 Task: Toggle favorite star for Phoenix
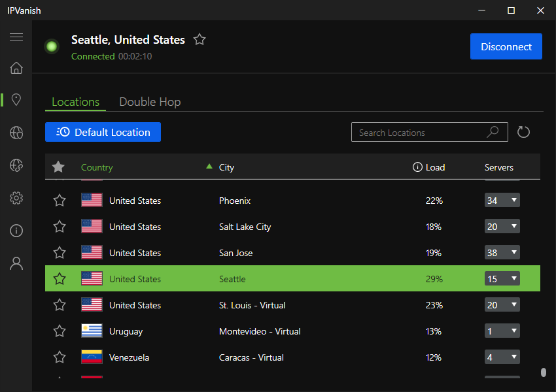[60, 201]
